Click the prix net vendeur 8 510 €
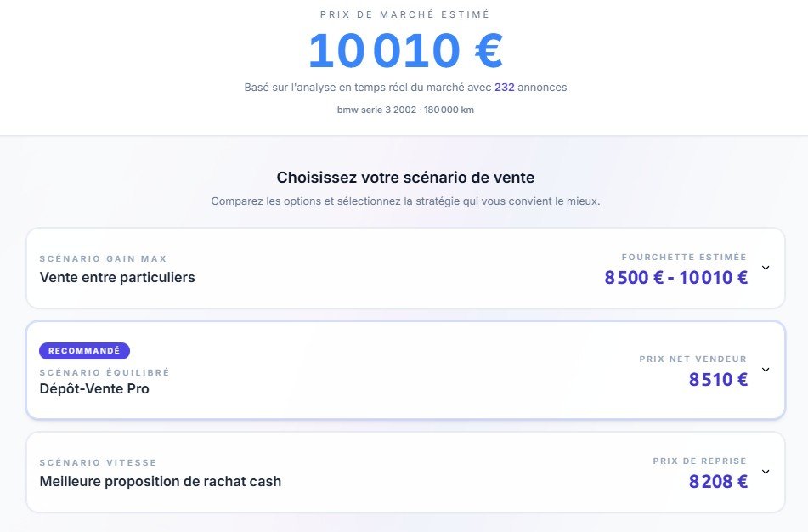 [719, 379]
